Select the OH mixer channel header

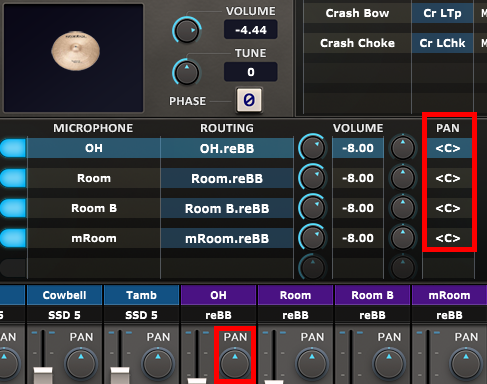click(x=218, y=295)
